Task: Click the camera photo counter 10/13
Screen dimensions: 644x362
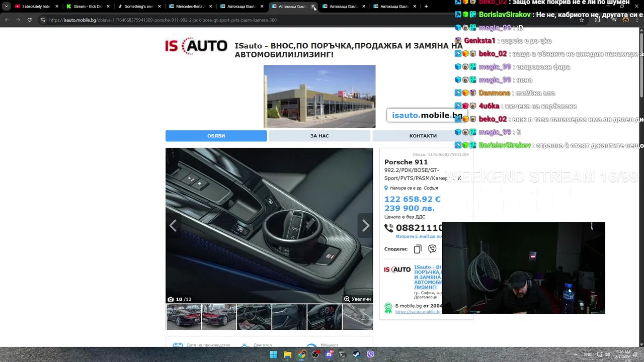Action: (x=180, y=299)
